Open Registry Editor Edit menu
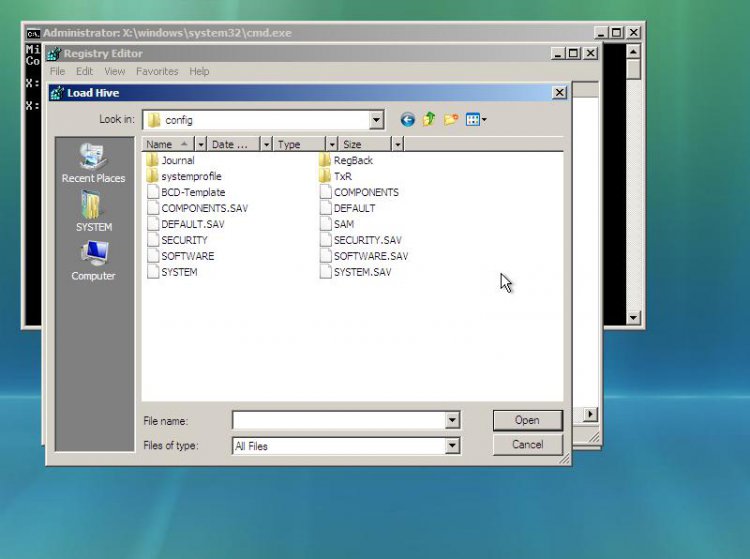The width and height of the screenshot is (750, 559). (x=84, y=71)
